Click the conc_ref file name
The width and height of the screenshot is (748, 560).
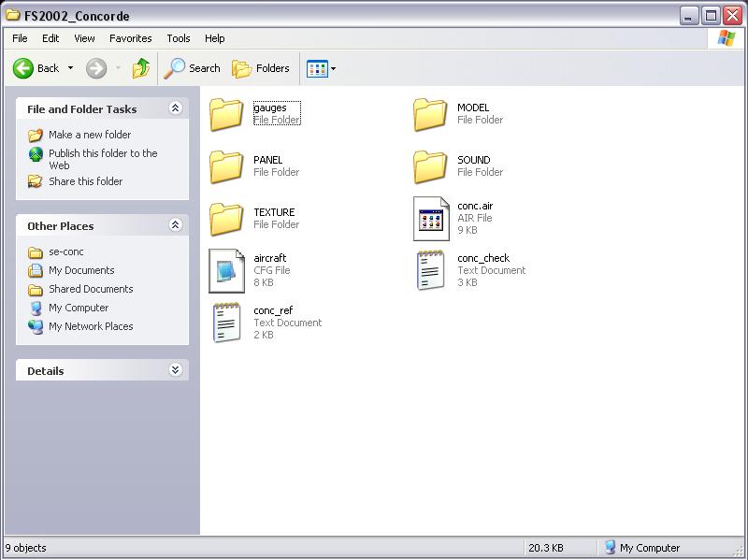coord(273,310)
